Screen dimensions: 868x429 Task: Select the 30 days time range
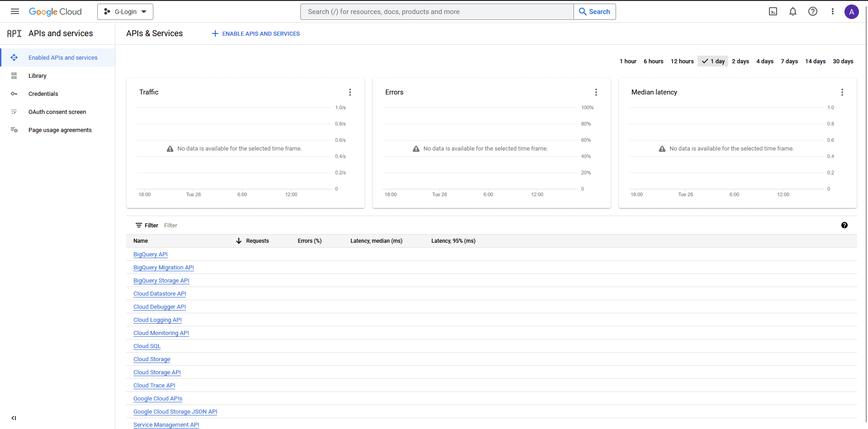click(x=843, y=61)
